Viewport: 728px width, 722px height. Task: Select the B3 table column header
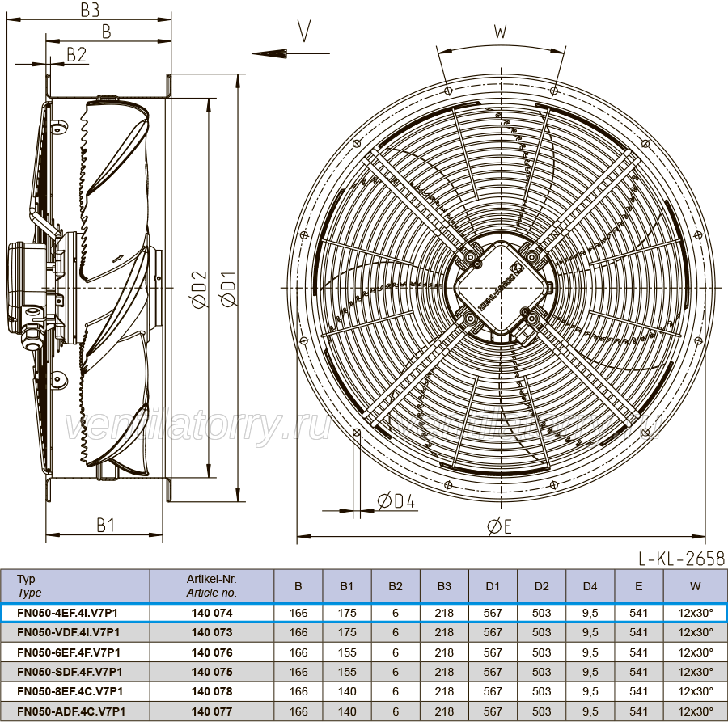[444, 586]
